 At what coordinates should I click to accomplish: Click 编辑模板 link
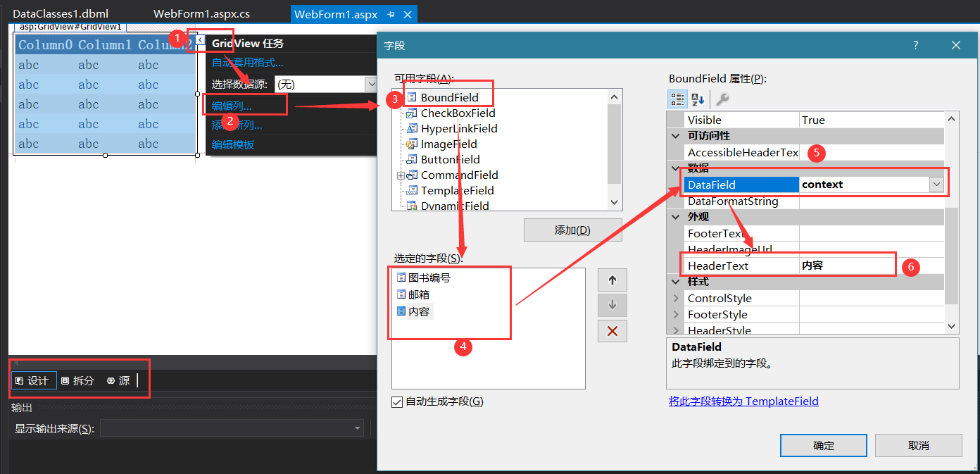tap(233, 145)
